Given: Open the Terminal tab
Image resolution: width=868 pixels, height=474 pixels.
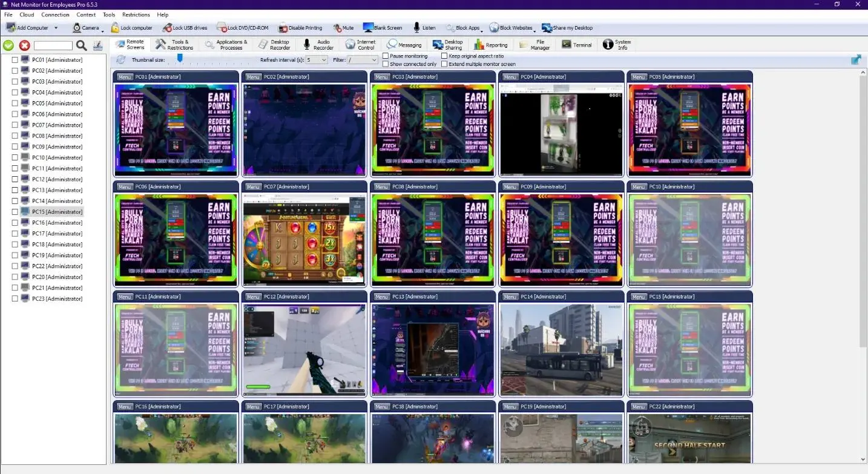Looking at the screenshot, I should coord(577,45).
